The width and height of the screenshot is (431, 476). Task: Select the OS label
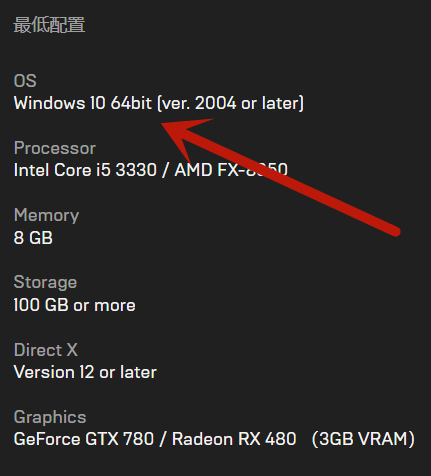25,81
